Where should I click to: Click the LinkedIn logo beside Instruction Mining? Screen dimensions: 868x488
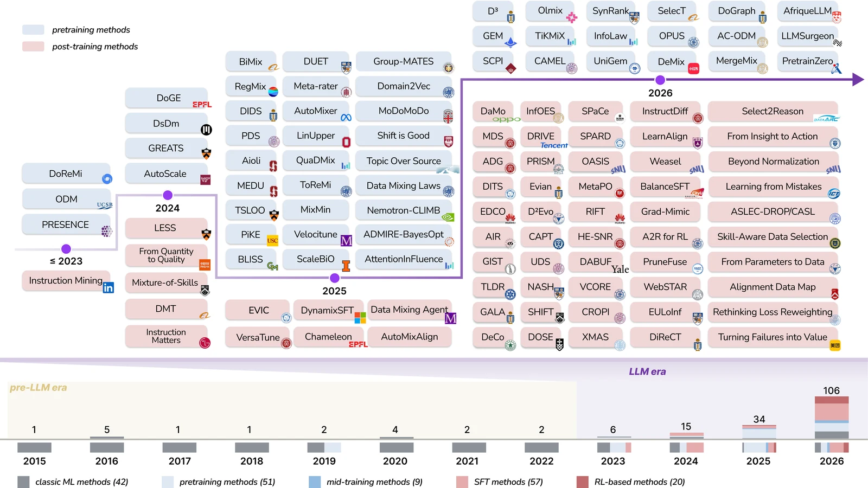pos(108,288)
